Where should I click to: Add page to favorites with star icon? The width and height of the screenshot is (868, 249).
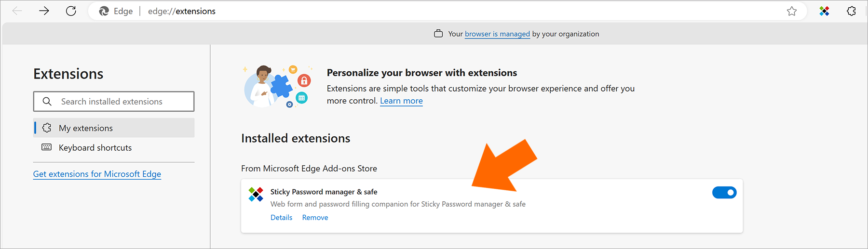pyautogui.click(x=791, y=11)
